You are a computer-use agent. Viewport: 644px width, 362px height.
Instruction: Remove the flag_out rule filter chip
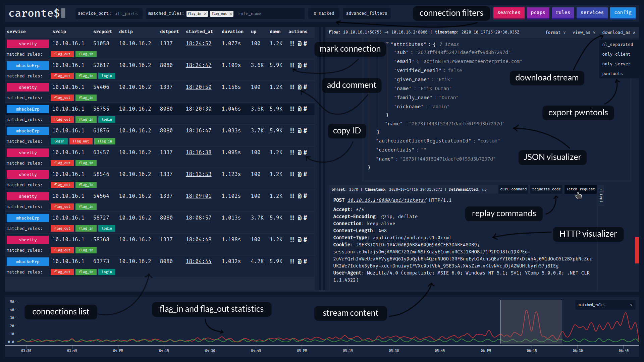coord(231,14)
